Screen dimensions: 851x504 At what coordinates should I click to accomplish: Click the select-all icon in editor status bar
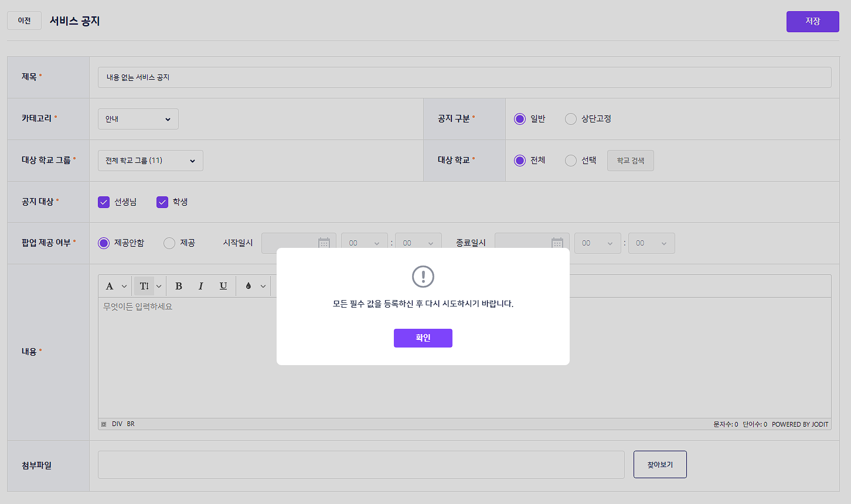point(104,424)
